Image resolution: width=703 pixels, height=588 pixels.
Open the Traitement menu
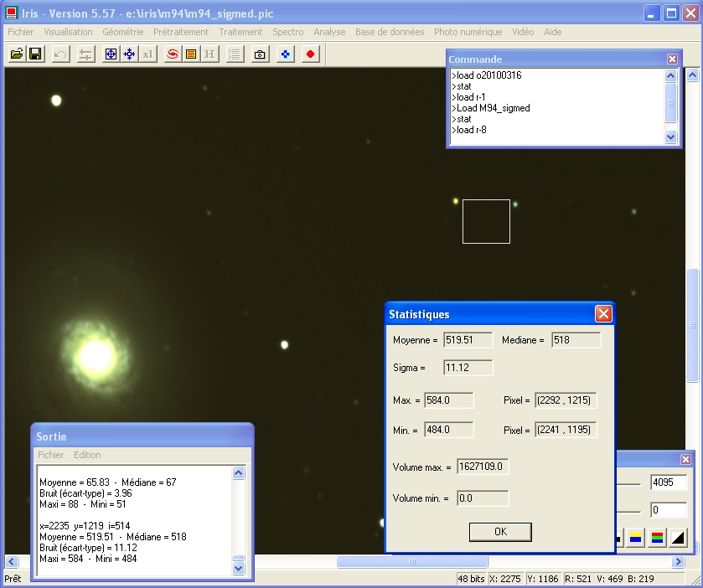(240, 32)
